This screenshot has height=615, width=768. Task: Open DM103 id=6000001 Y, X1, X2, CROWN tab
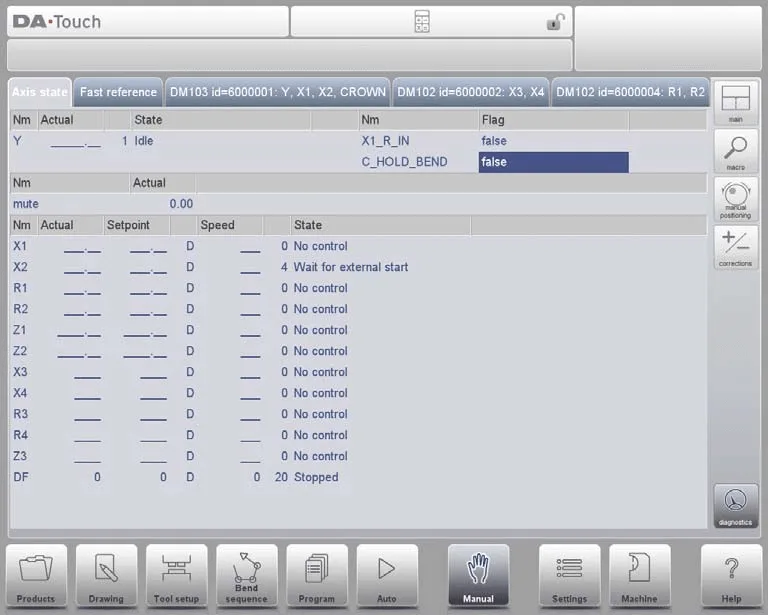pos(278,92)
